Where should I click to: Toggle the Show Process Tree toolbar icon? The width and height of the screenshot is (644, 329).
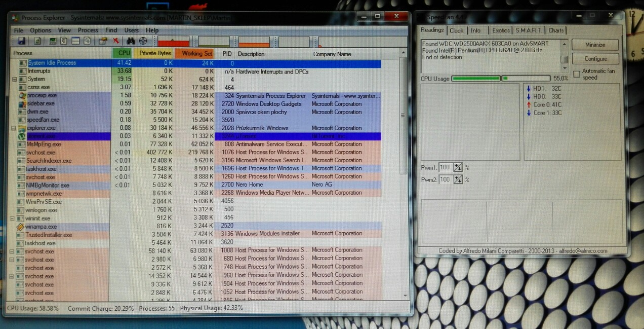coord(64,41)
